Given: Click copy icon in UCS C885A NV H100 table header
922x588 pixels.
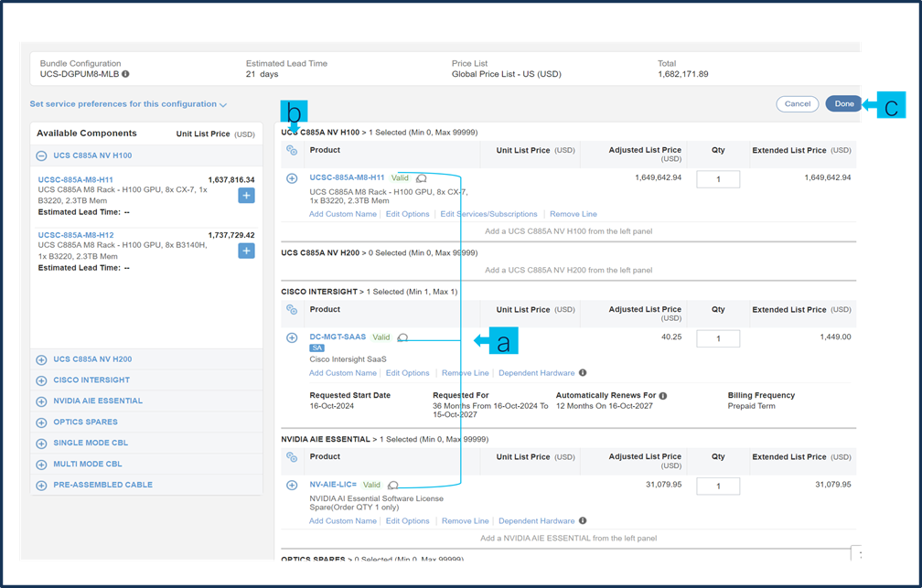Looking at the screenshot, I should [x=292, y=151].
